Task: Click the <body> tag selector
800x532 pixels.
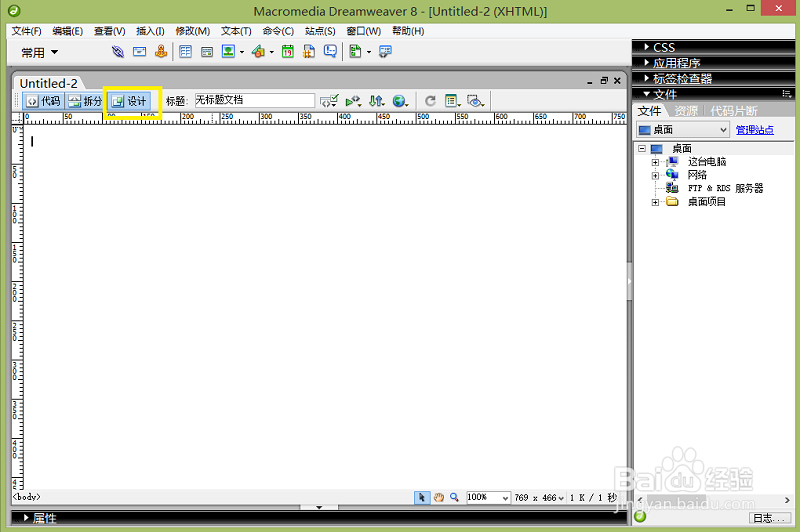Action: pyautogui.click(x=27, y=497)
